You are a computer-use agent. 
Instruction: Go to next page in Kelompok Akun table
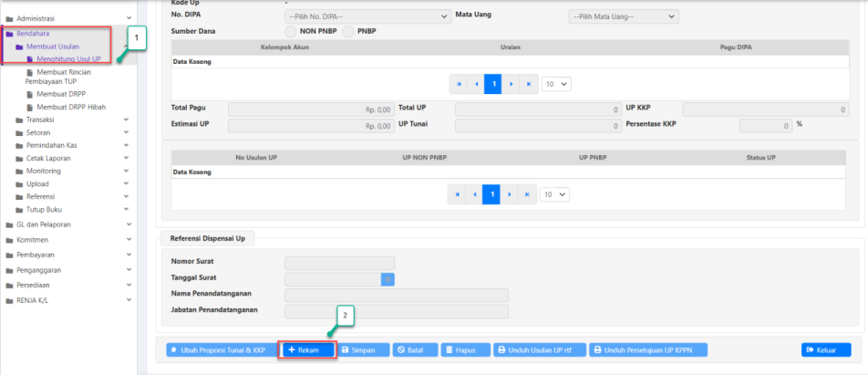click(x=511, y=83)
